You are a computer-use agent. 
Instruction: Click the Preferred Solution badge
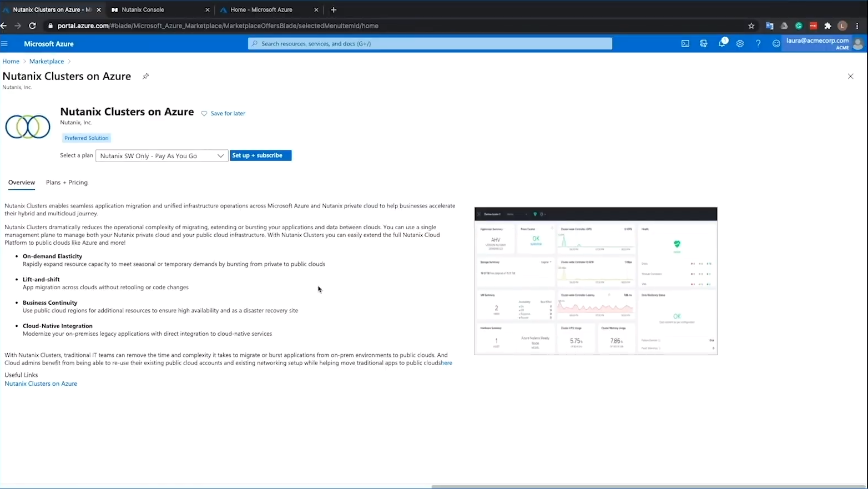(86, 138)
